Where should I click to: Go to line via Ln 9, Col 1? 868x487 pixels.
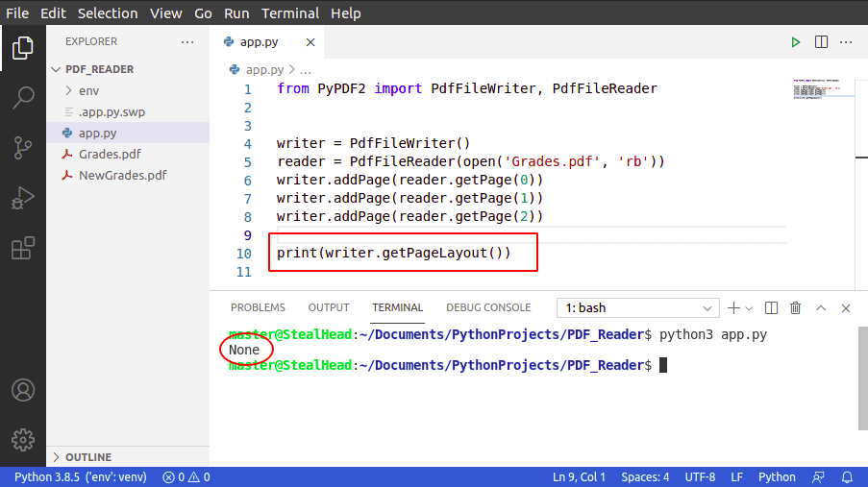point(579,477)
